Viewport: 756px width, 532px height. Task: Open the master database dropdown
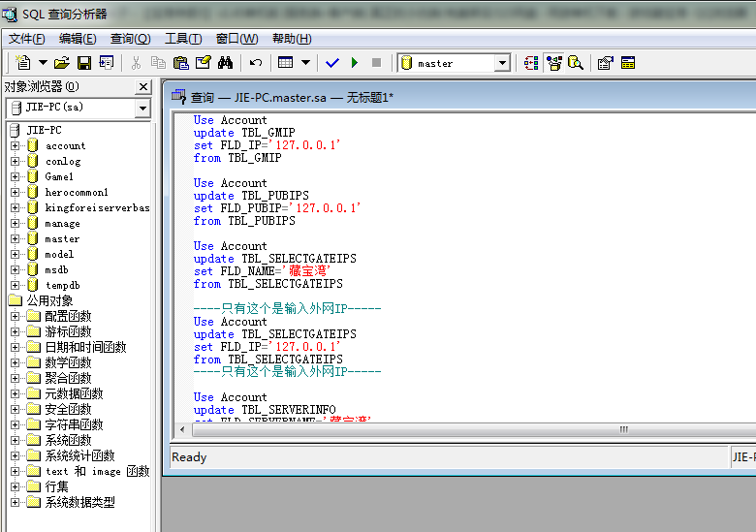pyautogui.click(x=502, y=63)
